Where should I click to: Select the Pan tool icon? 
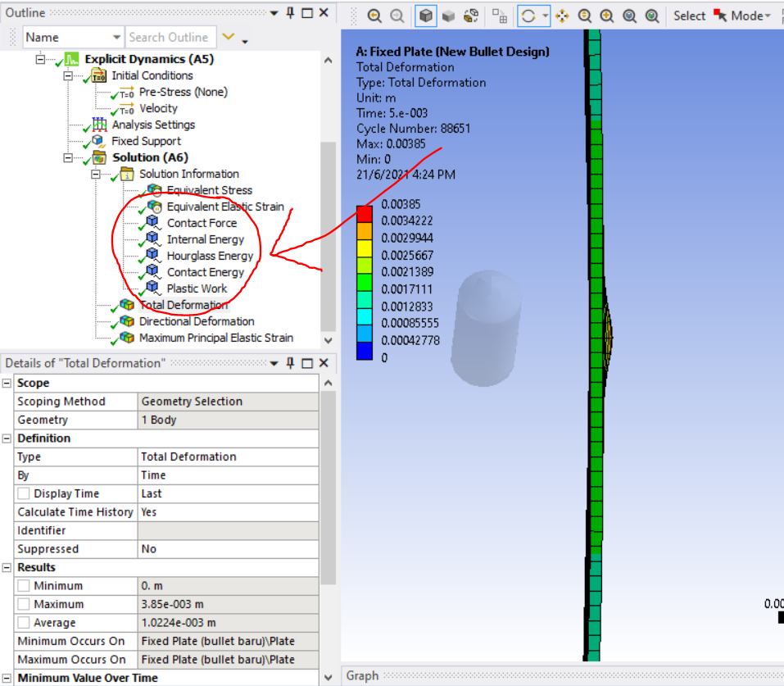(562, 16)
